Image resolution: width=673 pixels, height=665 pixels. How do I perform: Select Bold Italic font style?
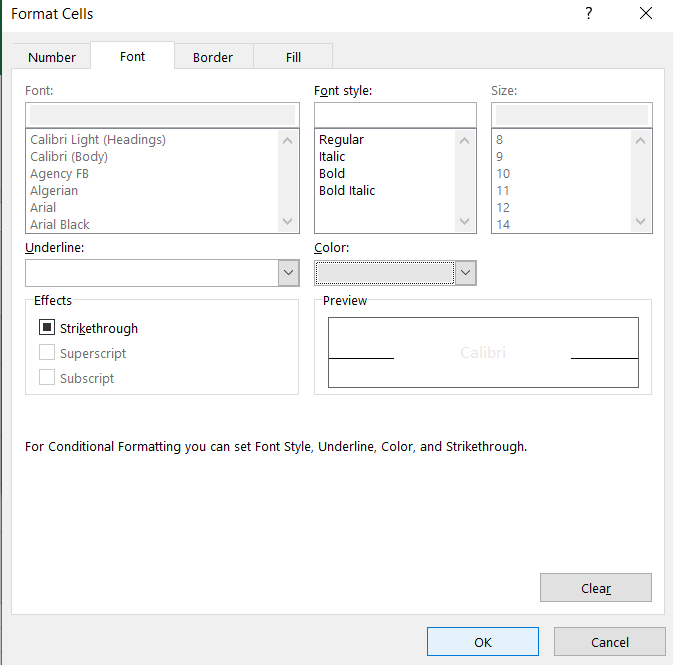pos(347,190)
